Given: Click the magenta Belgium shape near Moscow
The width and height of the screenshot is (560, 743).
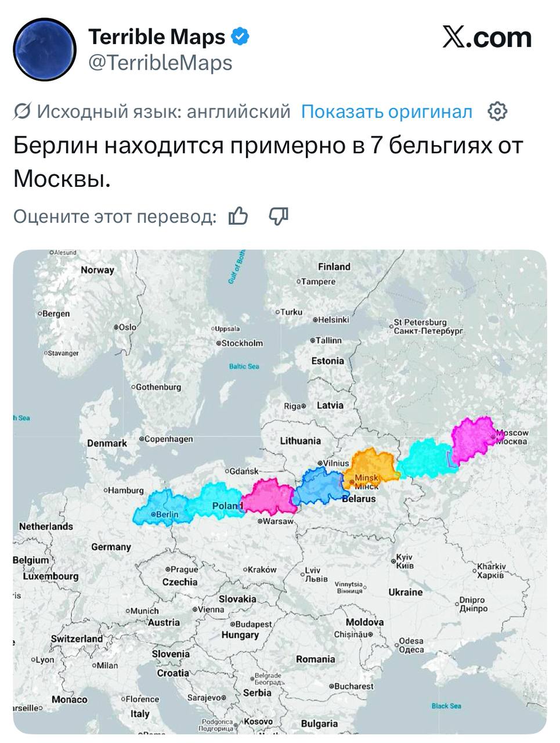Looking at the screenshot, I should pyautogui.click(x=470, y=438).
